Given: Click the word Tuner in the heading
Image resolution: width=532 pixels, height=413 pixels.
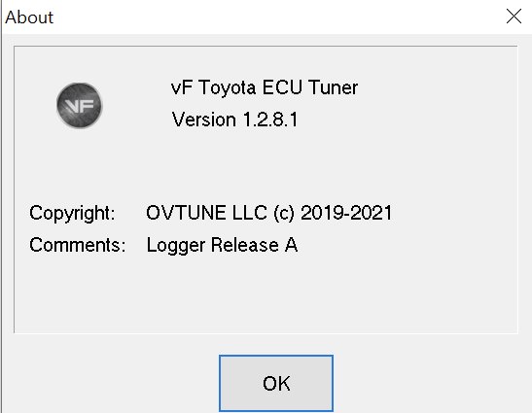Looking at the screenshot, I should [333, 87].
